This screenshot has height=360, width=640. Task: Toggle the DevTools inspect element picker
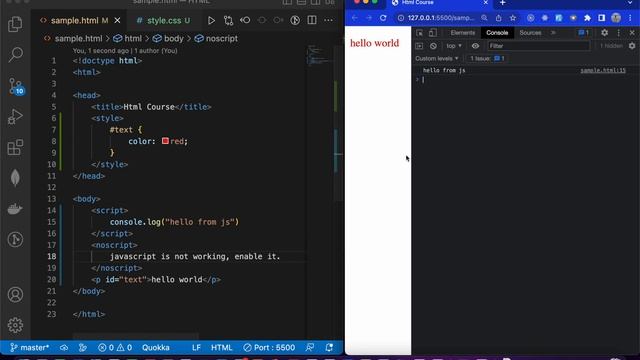419,33
